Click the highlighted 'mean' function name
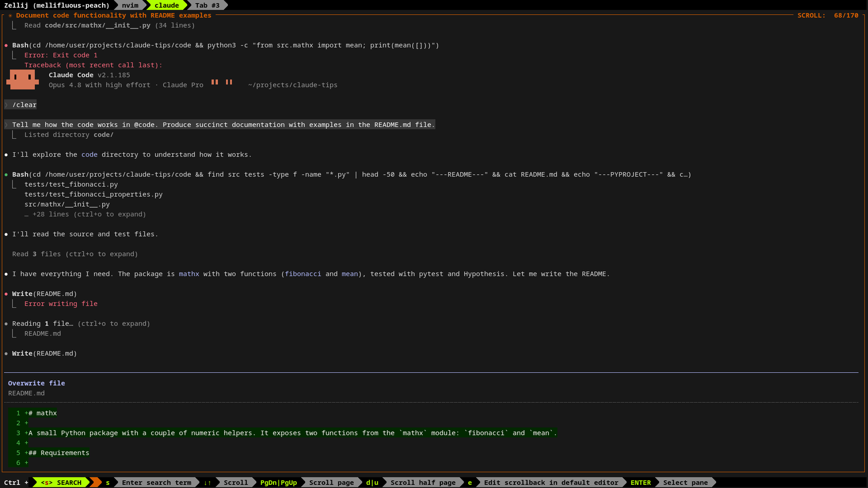 click(350, 274)
